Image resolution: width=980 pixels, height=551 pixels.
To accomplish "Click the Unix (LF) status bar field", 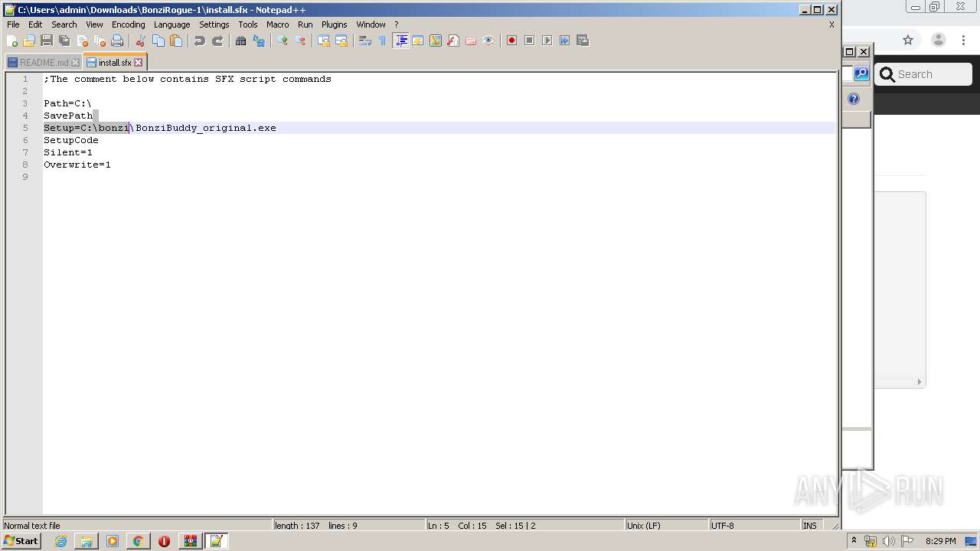I will coord(666,525).
